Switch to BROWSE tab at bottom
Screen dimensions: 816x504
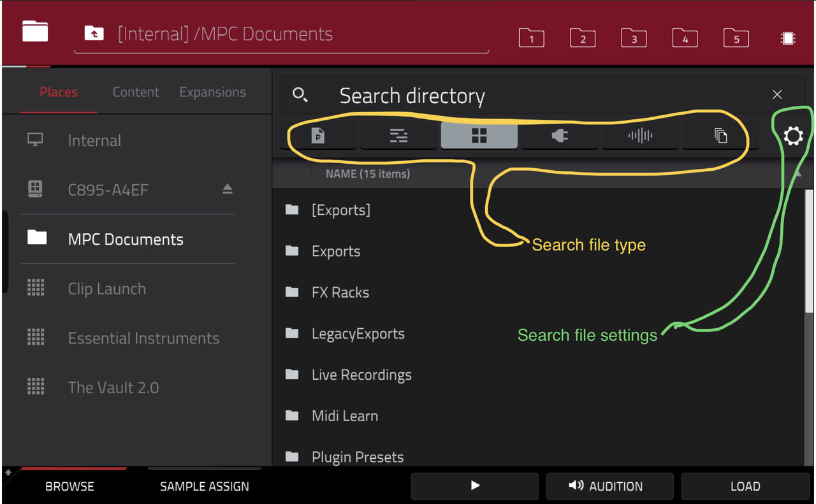click(69, 486)
